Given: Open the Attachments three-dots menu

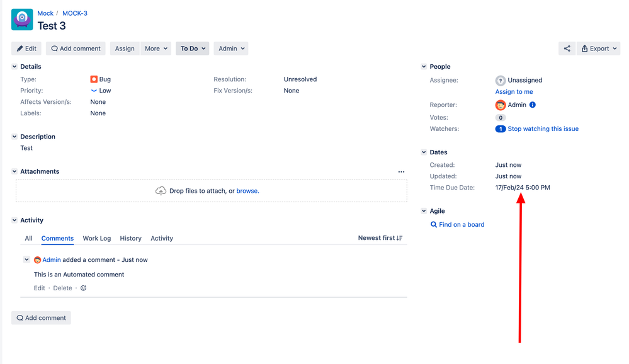Looking at the screenshot, I should click(x=401, y=172).
